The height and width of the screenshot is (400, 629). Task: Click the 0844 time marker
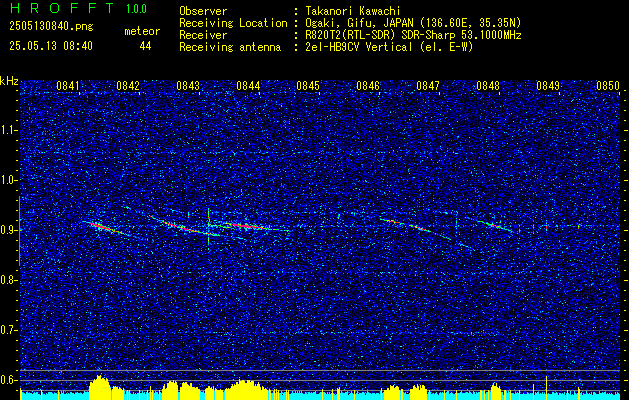pyautogui.click(x=248, y=86)
